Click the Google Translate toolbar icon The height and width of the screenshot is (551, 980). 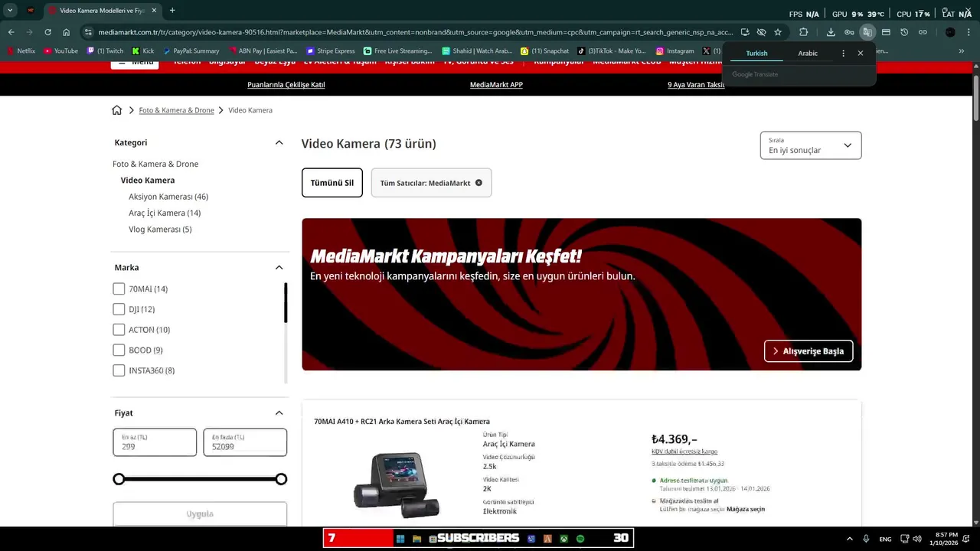[867, 32]
